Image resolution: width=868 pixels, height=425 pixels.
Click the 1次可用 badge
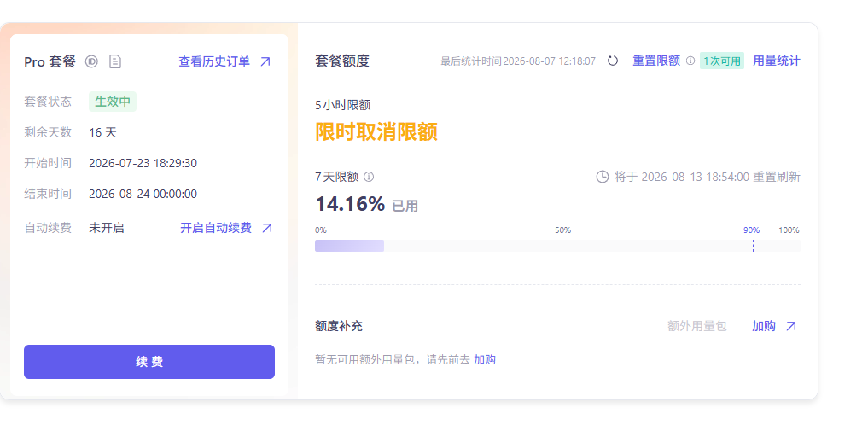tap(722, 61)
